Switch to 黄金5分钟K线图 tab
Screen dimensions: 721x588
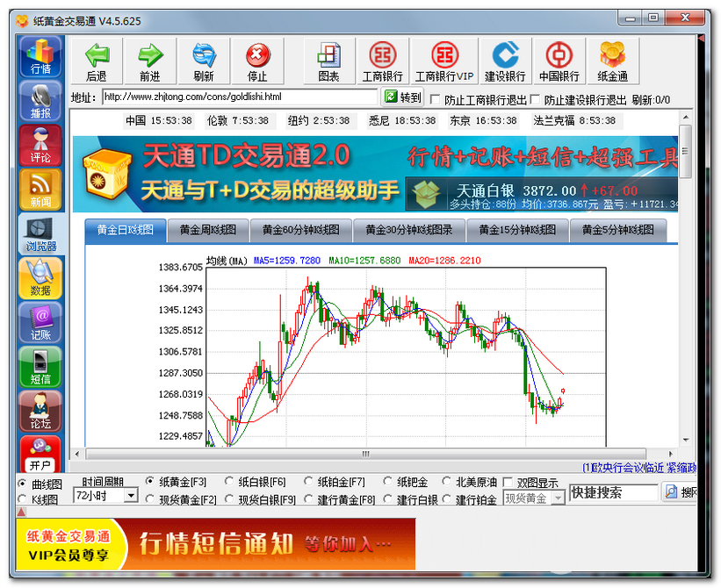click(618, 230)
